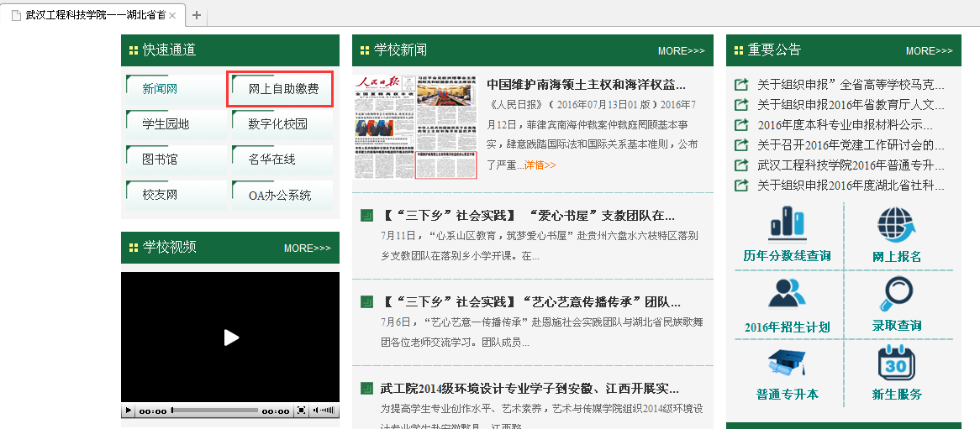Click the people icon for 2016年招生计划

787,293
